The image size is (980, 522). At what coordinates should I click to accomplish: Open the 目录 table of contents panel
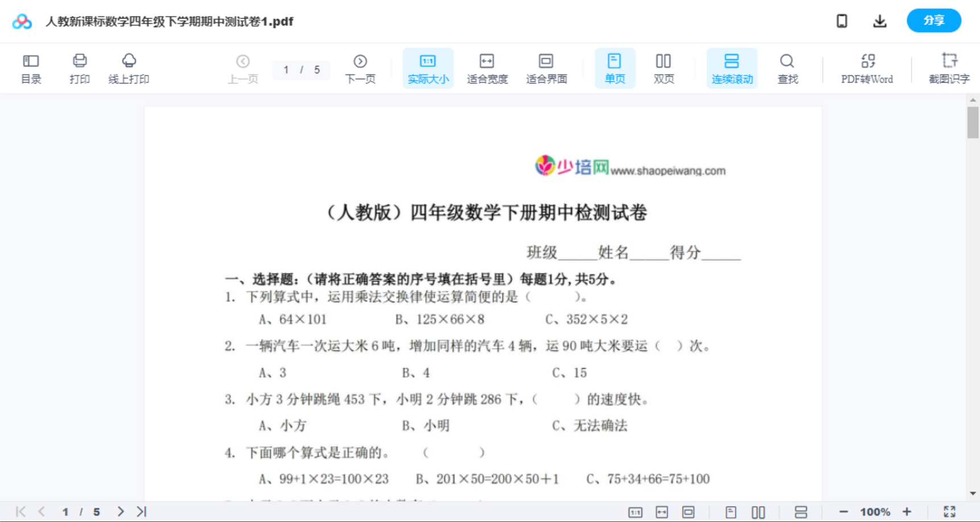point(31,68)
